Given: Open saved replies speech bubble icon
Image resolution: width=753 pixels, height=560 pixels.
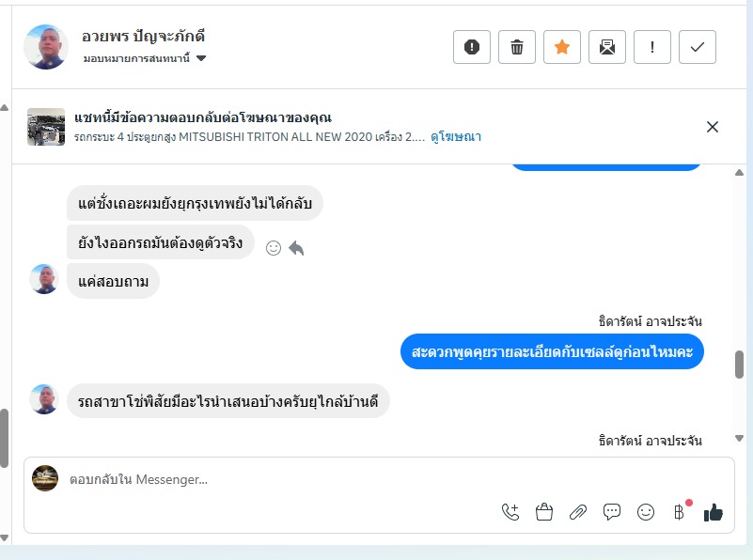Looking at the screenshot, I should pyautogui.click(x=612, y=512).
